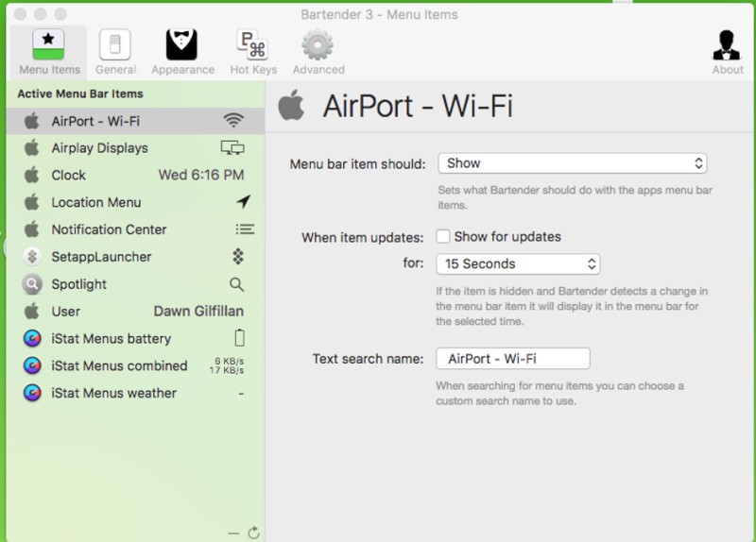Click the Wi-Fi signal icon in AirPort row
756x542 pixels.
pyautogui.click(x=233, y=121)
